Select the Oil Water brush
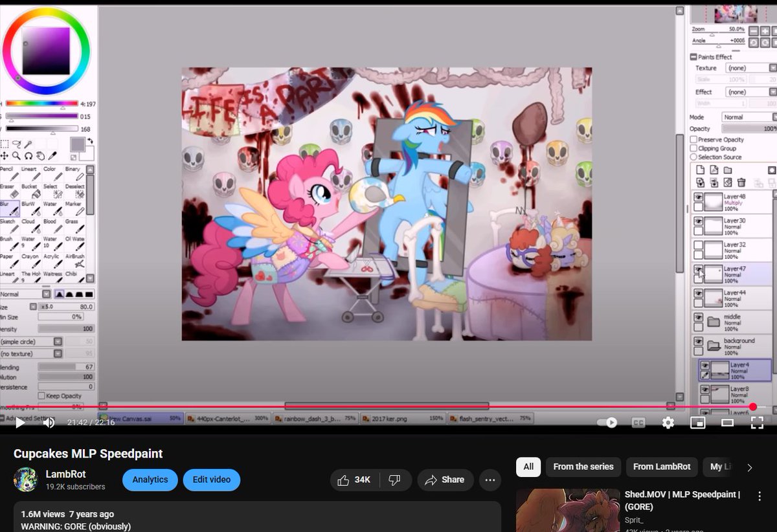Screen dimensions: 777x532 click(74, 244)
